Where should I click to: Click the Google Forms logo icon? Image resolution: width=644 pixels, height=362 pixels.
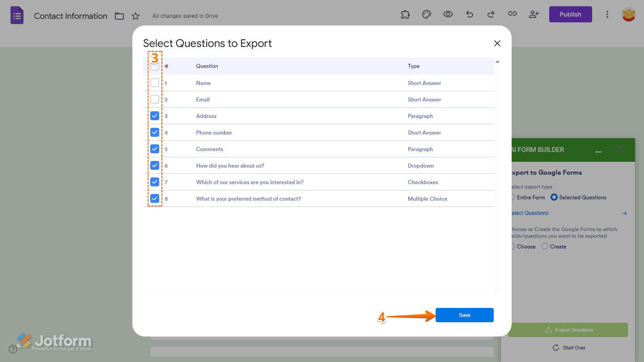17,15
